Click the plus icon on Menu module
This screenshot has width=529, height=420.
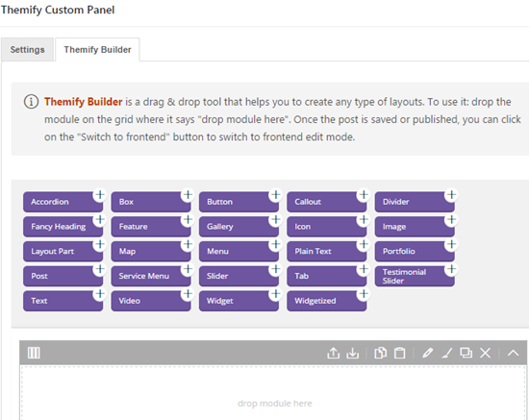276,244
